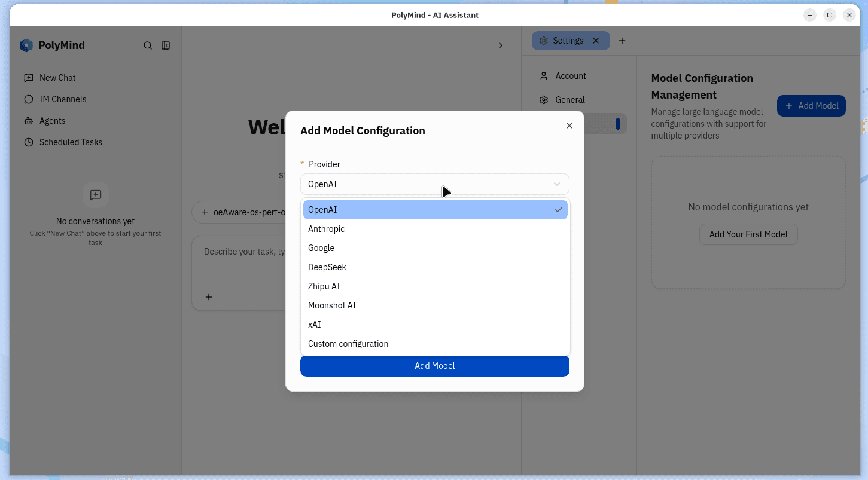
Task: Click the gear icon on Settings tab
Action: 544,41
